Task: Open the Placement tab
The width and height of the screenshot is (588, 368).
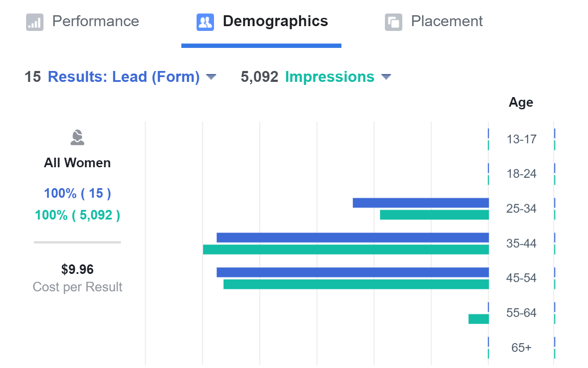Action: (447, 21)
